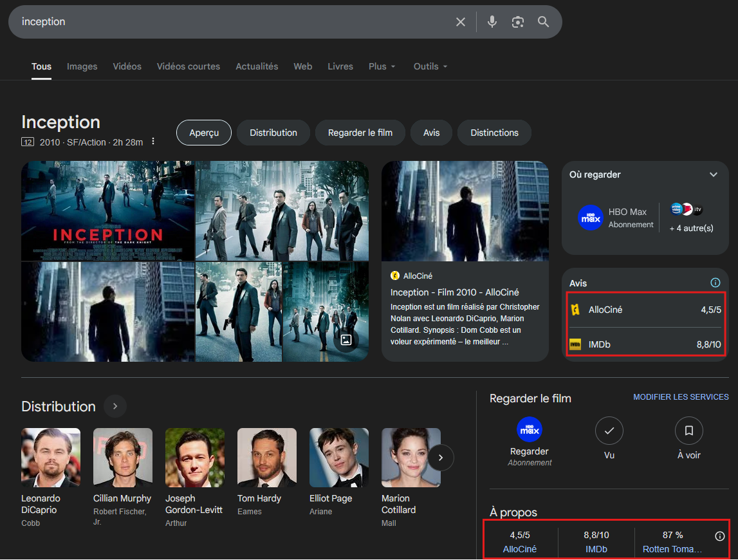
Task: Switch to the Web tab
Action: pos(302,66)
